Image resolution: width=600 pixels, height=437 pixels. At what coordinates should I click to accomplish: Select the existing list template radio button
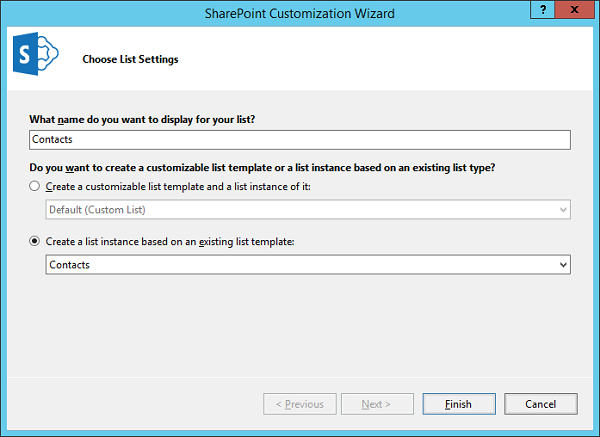point(36,241)
